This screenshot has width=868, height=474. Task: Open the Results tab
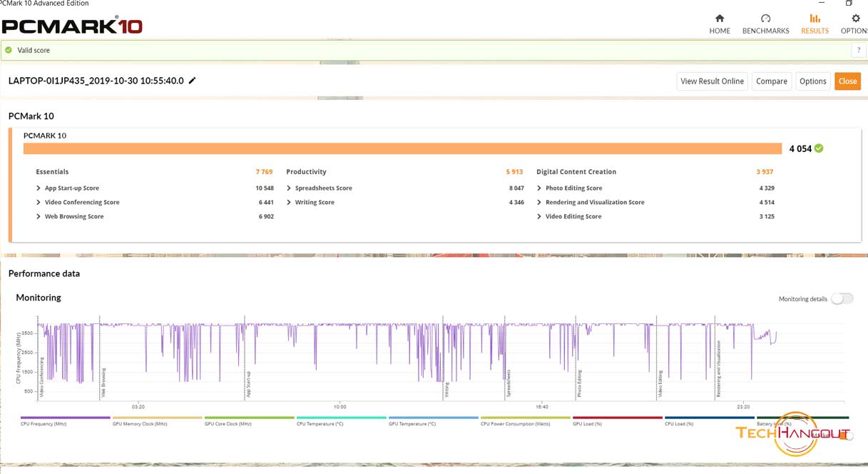pyautogui.click(x=815, y=24)
